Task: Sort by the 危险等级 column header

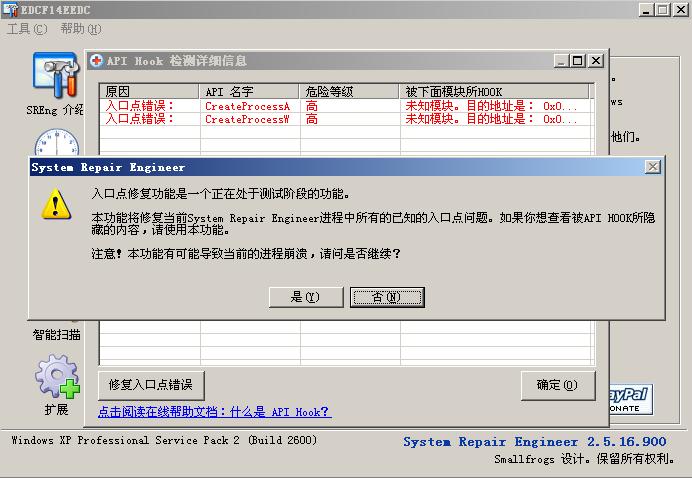Action: (349, 91)
